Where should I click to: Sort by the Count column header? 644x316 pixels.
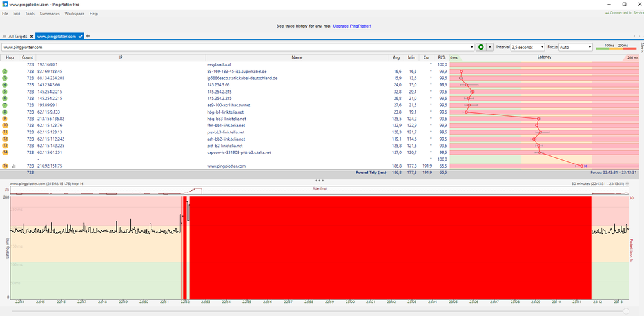pyautogui.click(x=28, y=57)
